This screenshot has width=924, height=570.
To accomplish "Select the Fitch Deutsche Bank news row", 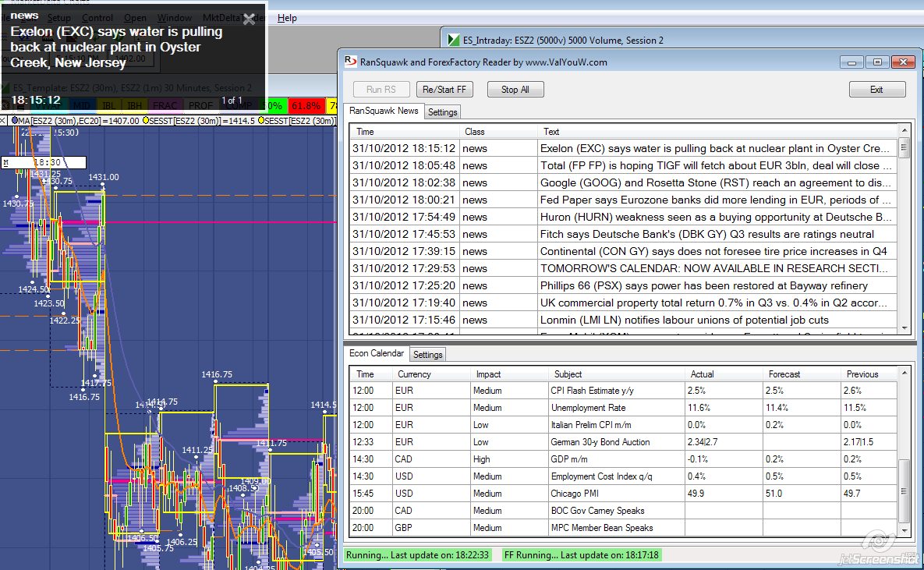I will click(624, 233).
